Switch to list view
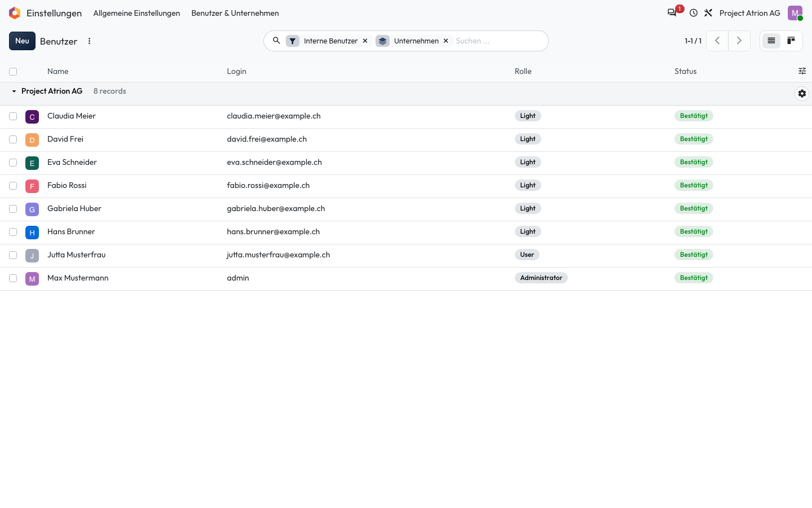Image resolution: width=812 pixels, height=508 pixels. 771,41
